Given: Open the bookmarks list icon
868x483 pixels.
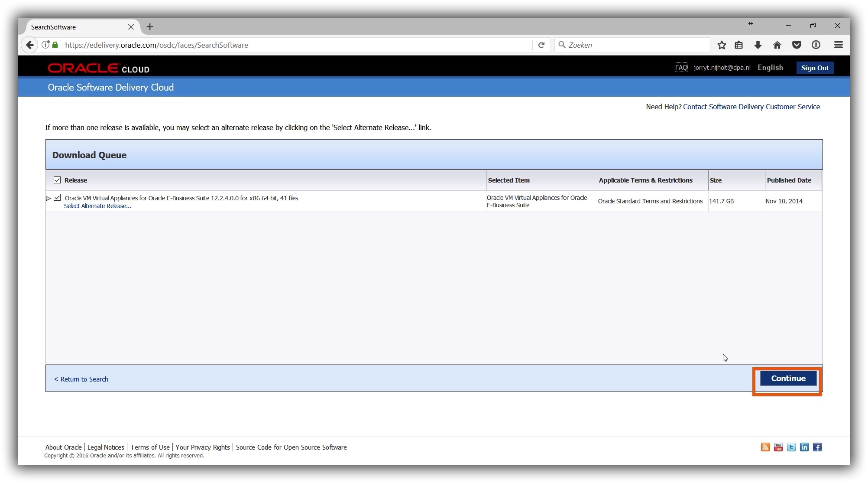Looking at the screenshot, I should click(x=739, y=45).
